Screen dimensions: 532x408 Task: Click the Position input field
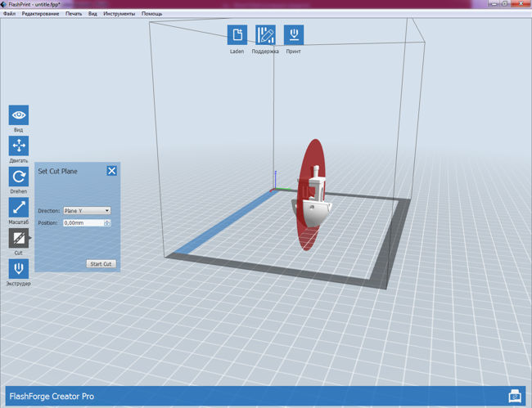coord(82,222)
